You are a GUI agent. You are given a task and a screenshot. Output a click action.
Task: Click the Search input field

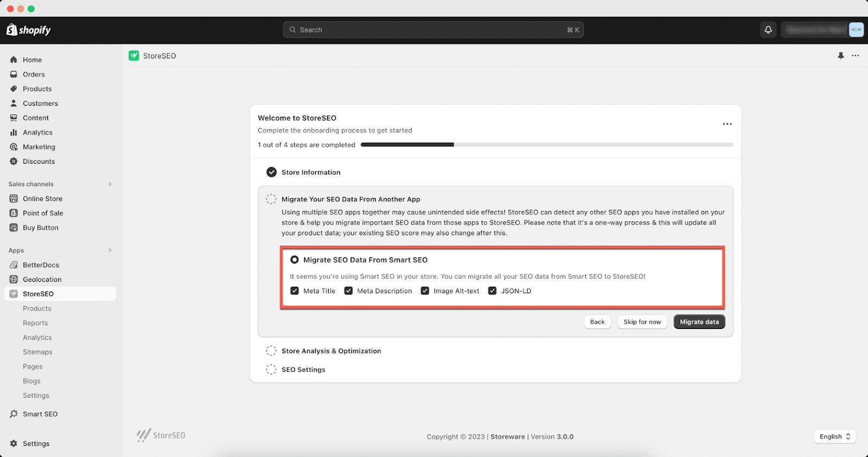pyautogui.click(x=433, y=30)
